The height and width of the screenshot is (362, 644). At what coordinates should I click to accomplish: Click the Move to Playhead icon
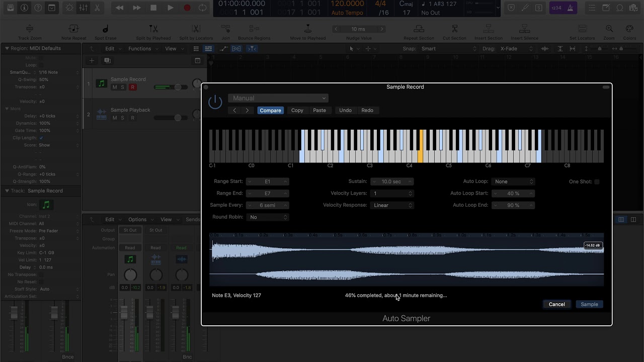point(308,29)
